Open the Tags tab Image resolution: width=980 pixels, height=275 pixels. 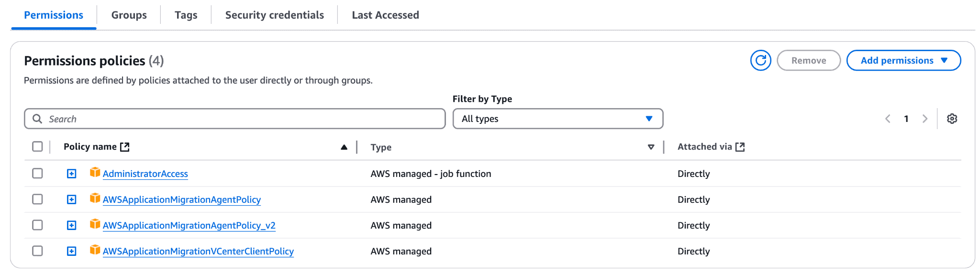click(x=186, y=15)
